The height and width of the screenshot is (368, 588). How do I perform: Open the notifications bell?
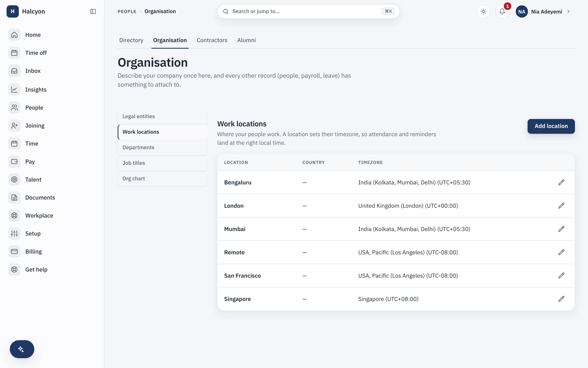coord(502,11)
